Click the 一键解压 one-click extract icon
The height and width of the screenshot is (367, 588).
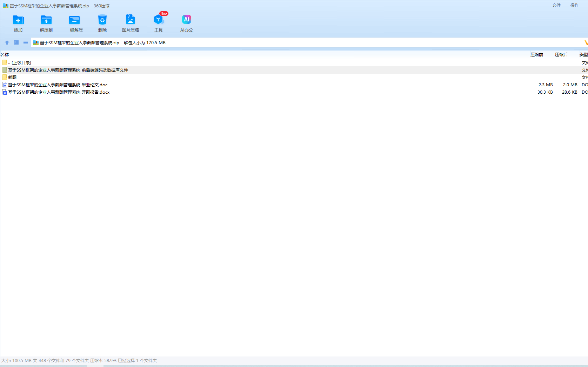pyautogui.click(x=74, y=20)
